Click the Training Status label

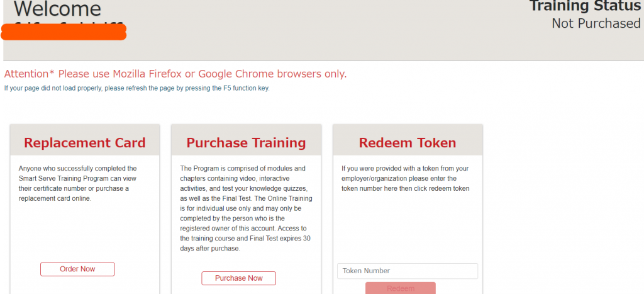pos(585,6)
